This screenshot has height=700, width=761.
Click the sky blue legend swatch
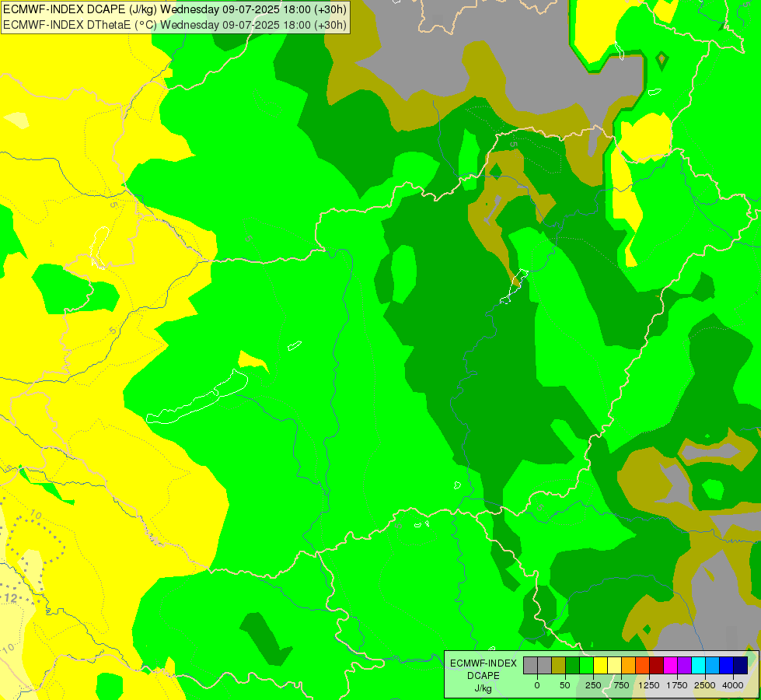[713, 665]
